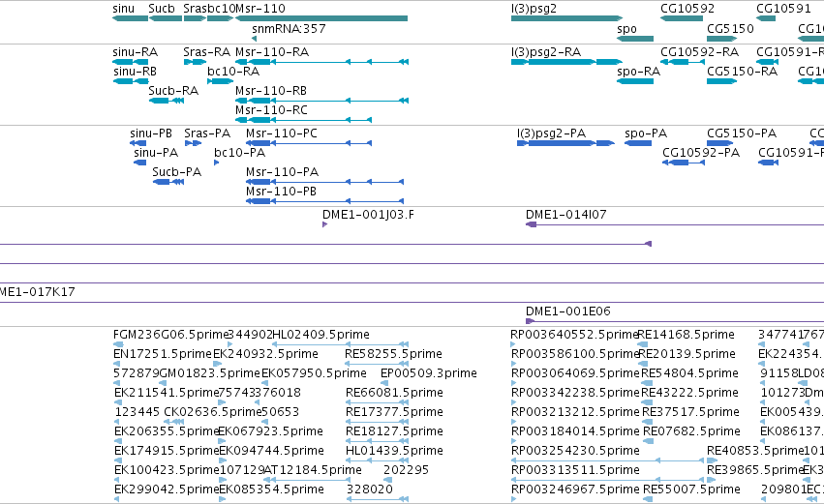Click the Sucb-RA transcript label
This screenshot has height=504, width=824.
tap(173, 91)
